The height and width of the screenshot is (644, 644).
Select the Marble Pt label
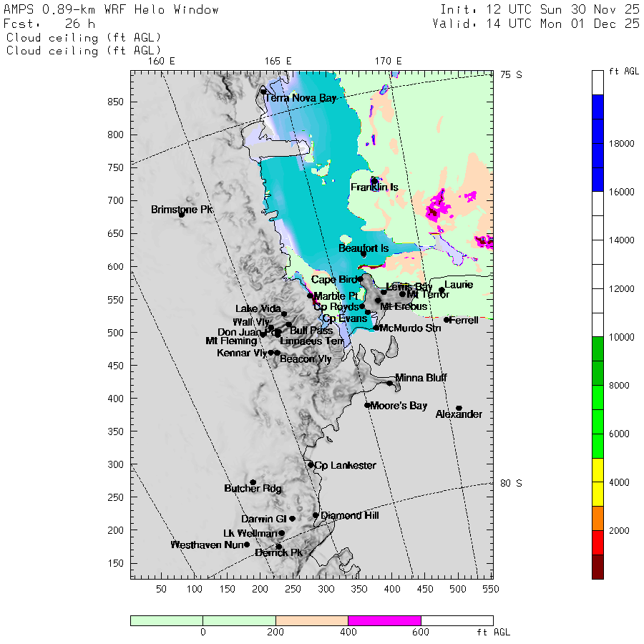[336, 296]
